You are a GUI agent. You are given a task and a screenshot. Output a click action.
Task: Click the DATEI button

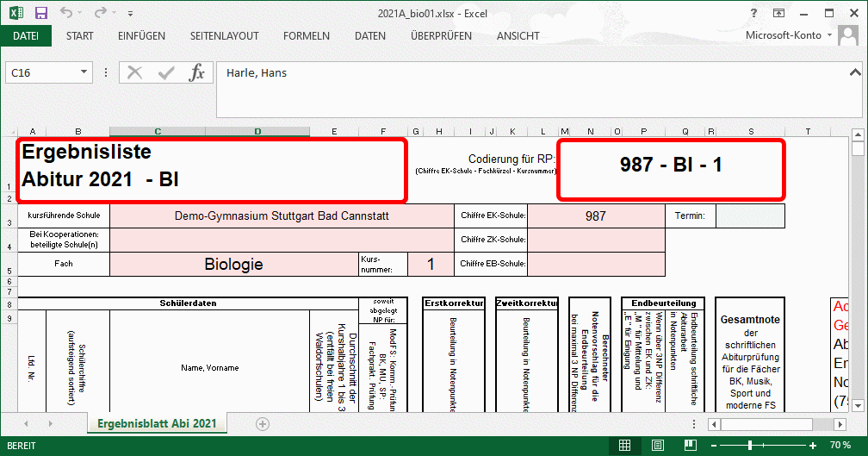(26, 36)
